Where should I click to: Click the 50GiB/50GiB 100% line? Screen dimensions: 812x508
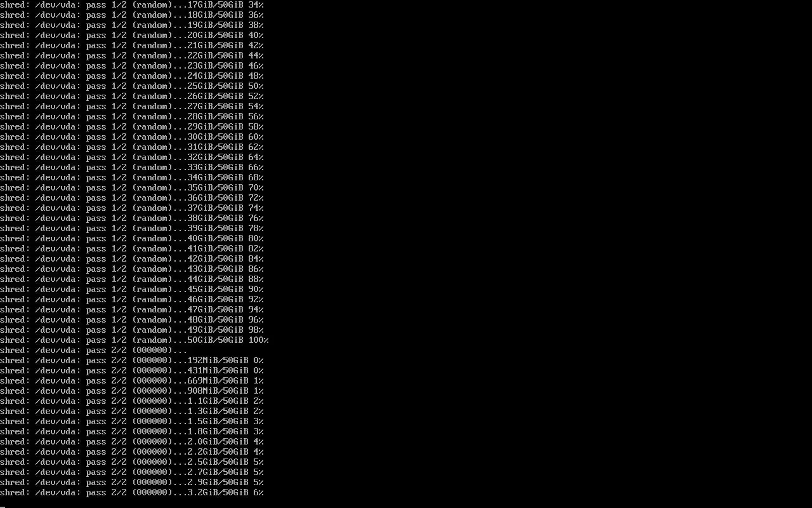pyautogui.click(x=134, y=340)
